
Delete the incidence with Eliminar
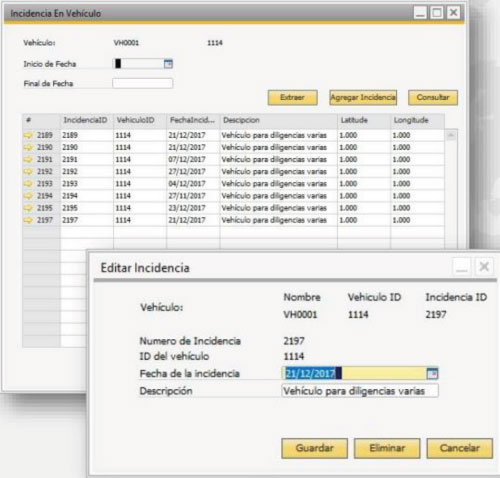click(387, 448)
